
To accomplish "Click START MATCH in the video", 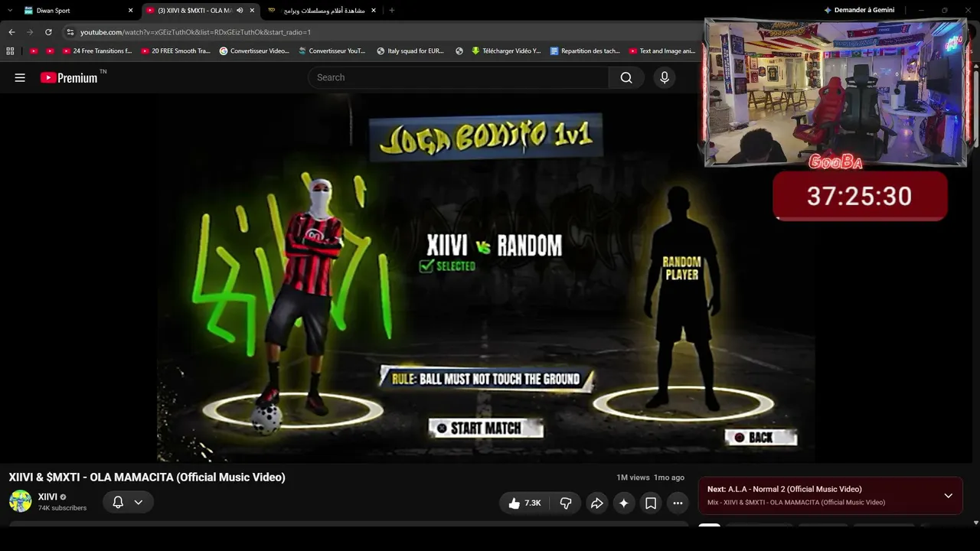I will [x=486, y=429].
